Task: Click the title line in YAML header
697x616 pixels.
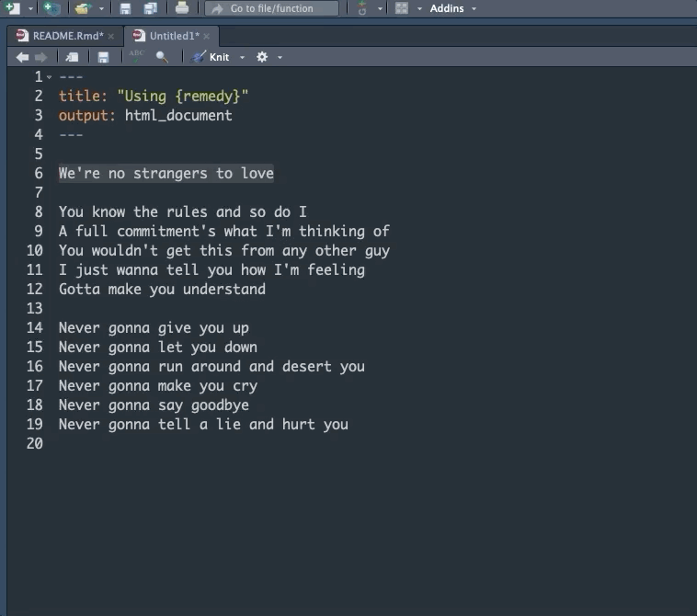Action: (x=154, y=96)
